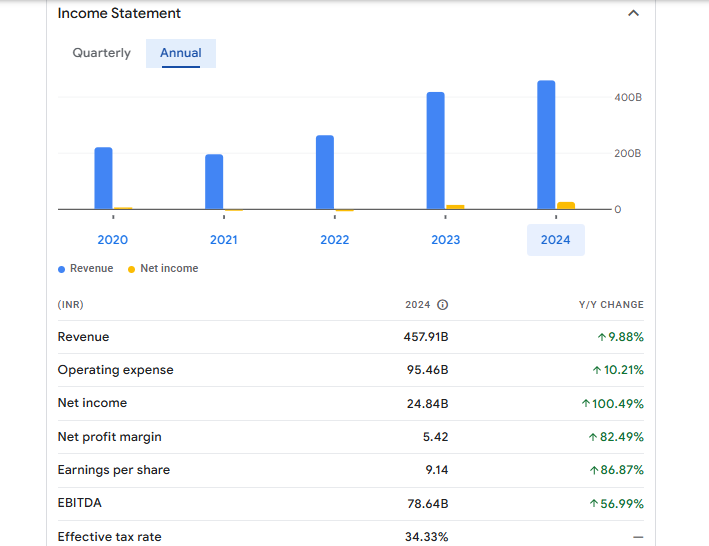Collapse the Income Statement section chevron

click(x=632, y=14)
